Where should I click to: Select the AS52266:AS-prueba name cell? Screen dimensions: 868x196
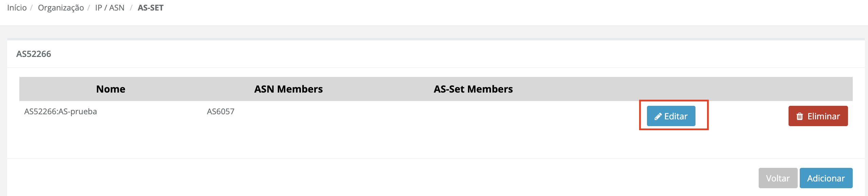[x=60, y=112]
